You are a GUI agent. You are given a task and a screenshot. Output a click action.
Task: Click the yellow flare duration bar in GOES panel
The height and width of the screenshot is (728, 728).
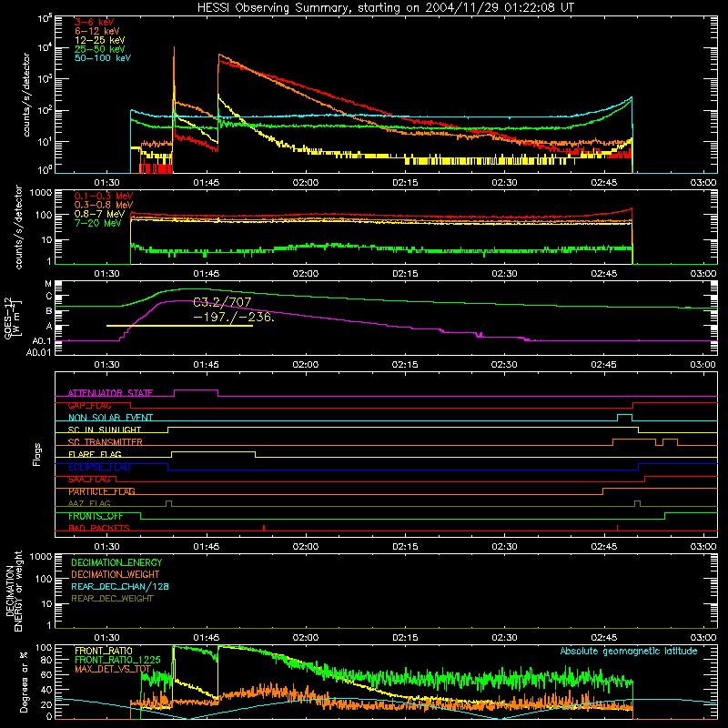(179, 326)
